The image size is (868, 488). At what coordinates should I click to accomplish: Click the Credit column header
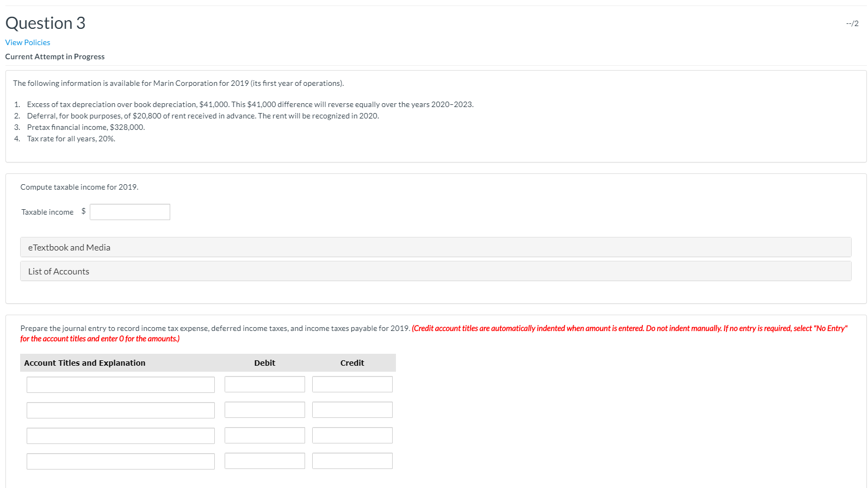coord(352,363)
